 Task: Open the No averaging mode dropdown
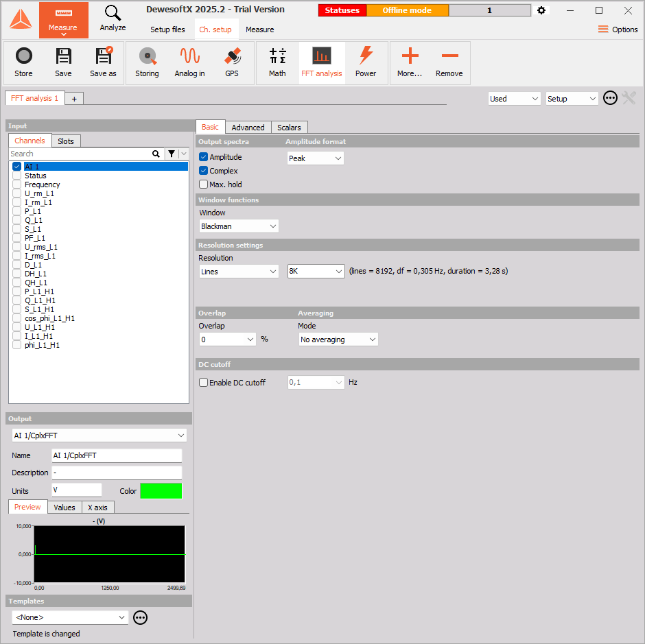point(338,339)
